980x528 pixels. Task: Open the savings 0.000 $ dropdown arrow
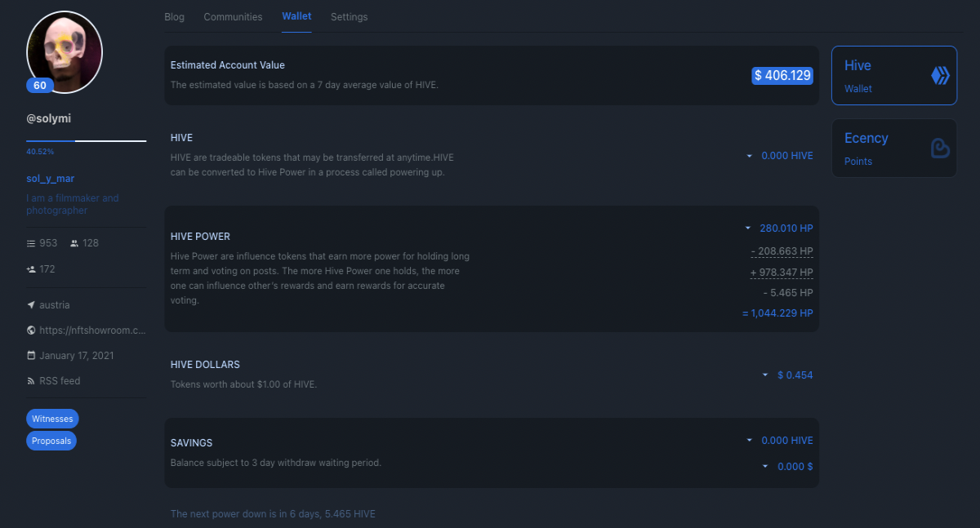click(765, 467)
